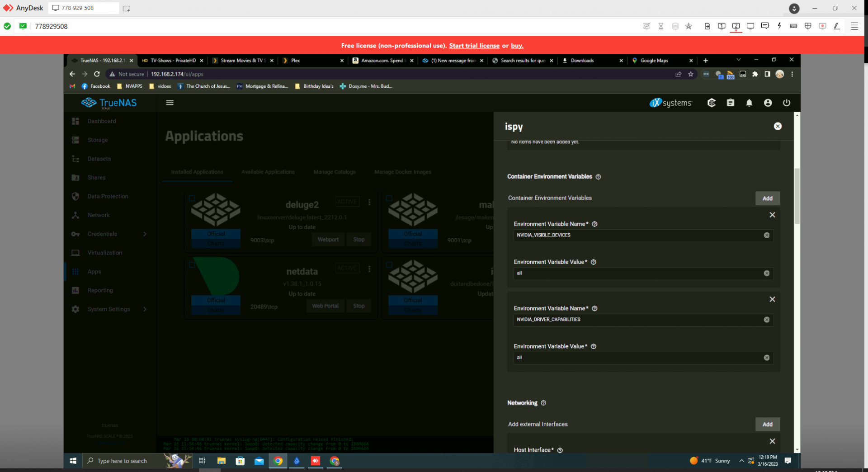Click the ispy panel scrollbar
868x472 pixels.
pyautogui.click(x=797, y=196)
